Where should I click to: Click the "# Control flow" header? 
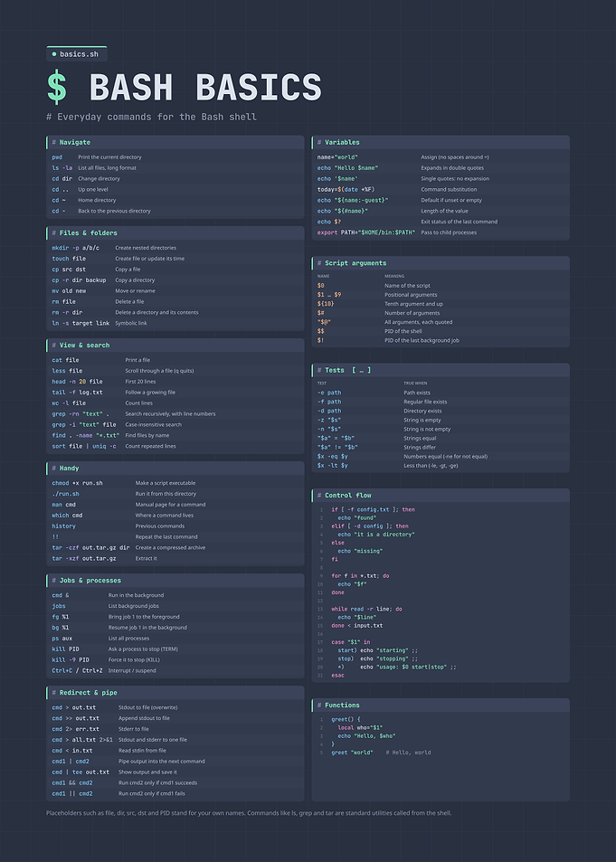441,496
